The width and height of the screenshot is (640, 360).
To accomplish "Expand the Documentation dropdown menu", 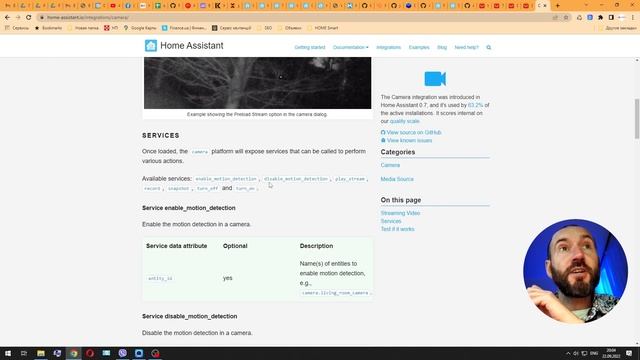I will 350,47.
